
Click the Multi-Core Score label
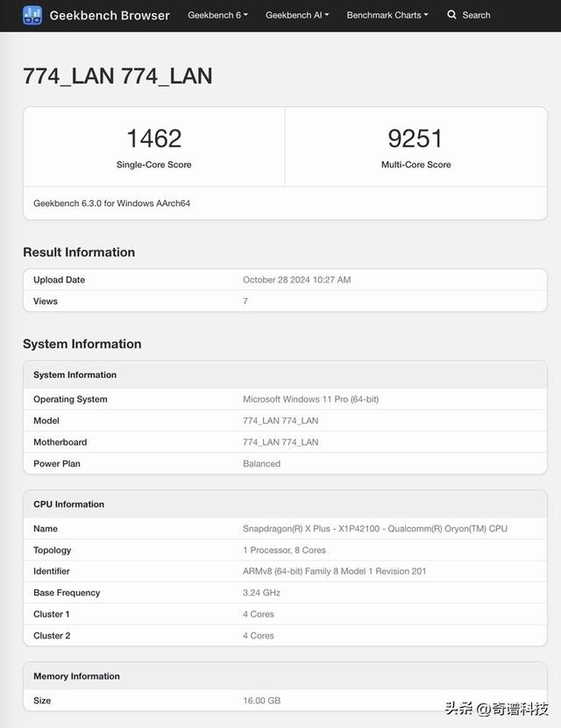pos(416,164)
